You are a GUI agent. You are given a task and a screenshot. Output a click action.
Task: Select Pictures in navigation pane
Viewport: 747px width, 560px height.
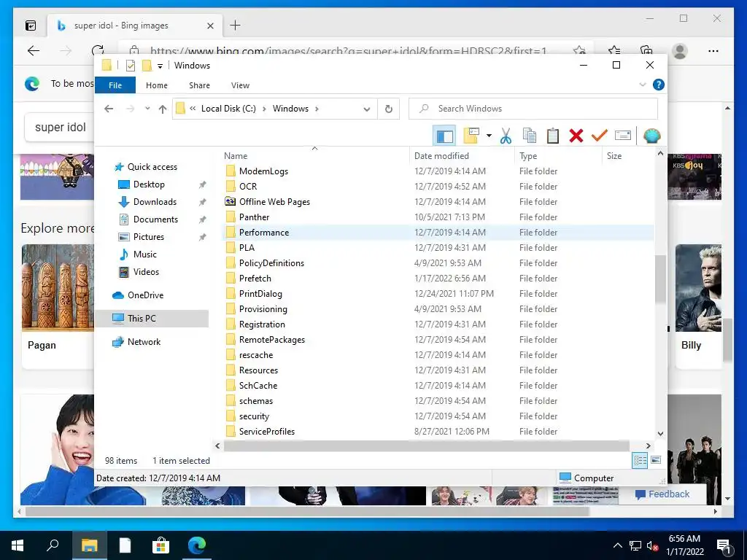tap(149, 237)
